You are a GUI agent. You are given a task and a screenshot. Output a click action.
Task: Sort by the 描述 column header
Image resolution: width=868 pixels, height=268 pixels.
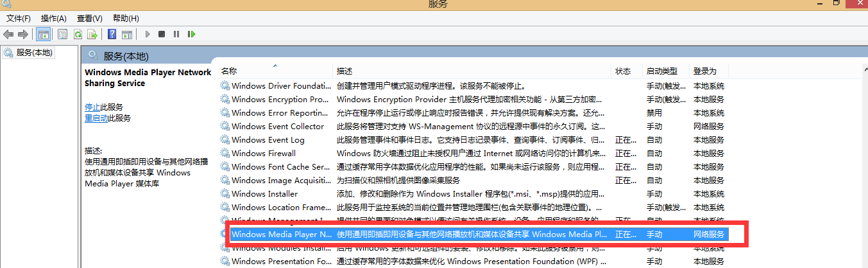[x=345, y=71]
